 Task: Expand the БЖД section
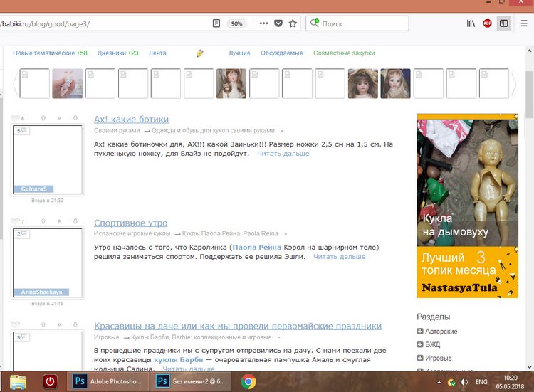coord(420,345)
